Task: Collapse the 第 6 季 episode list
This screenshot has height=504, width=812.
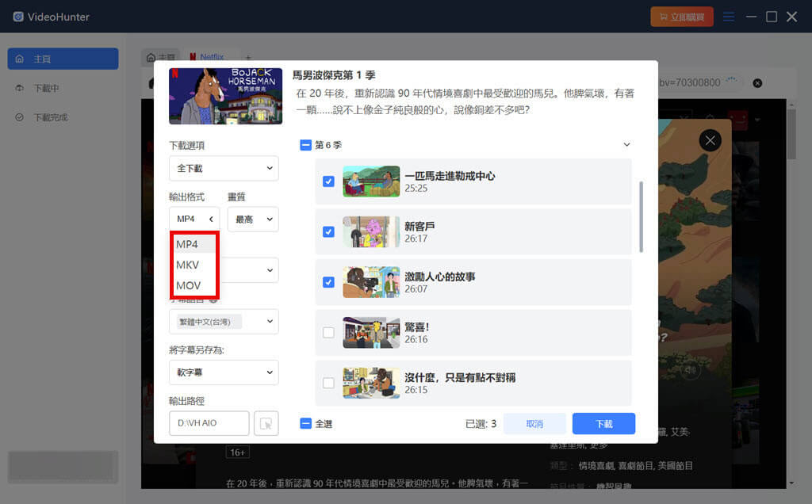Action: [x=627, y=145]
